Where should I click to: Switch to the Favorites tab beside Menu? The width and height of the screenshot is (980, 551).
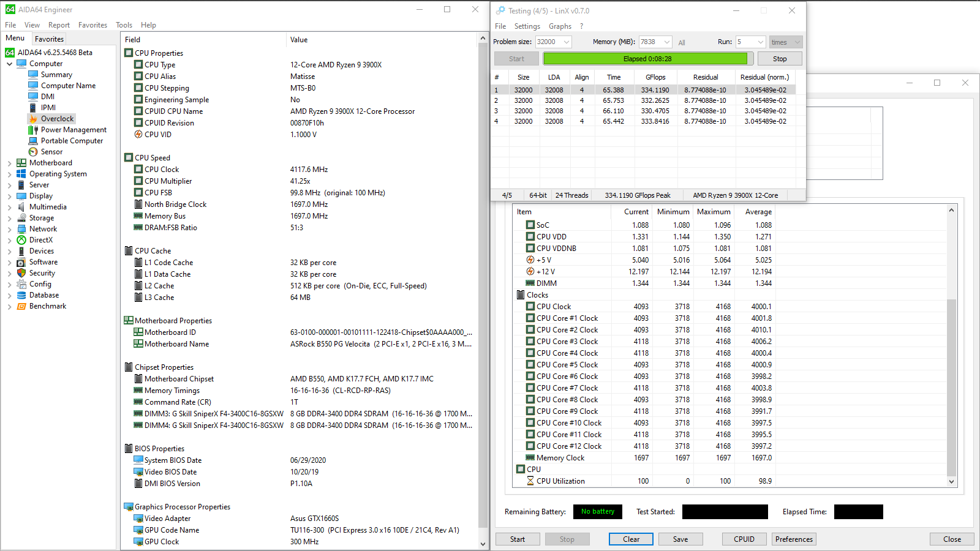49,39
